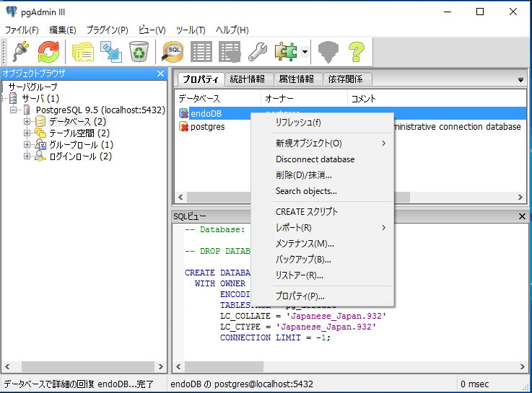Screen dimensions: 532x393
Task: Click the postgres database icon with red X
Action: coord(183,127)
